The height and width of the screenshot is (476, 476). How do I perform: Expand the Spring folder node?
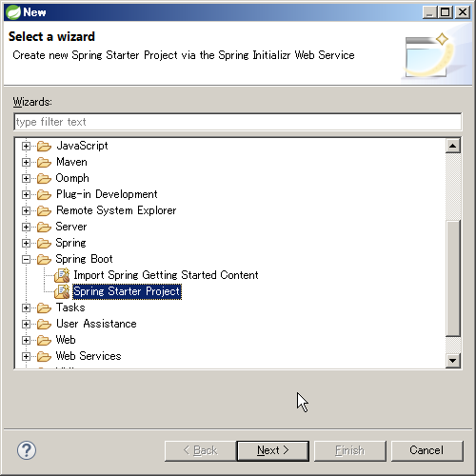(x=27, y=243)
